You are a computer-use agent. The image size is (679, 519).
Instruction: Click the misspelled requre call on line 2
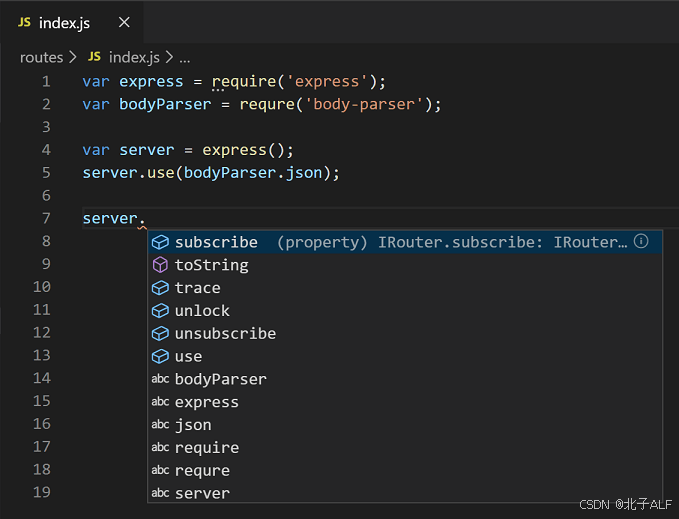267,105
